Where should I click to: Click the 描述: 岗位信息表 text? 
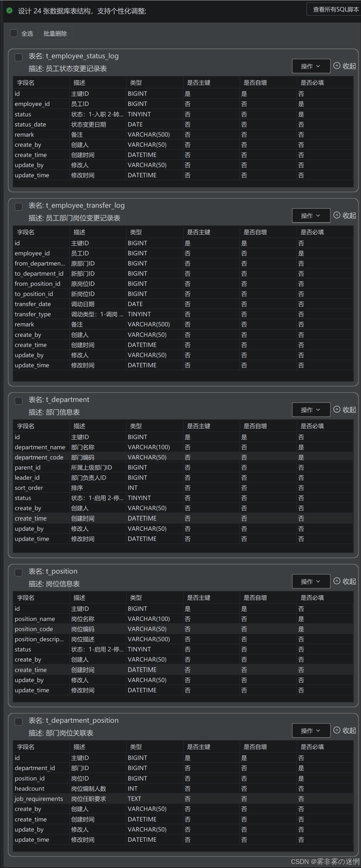click(54, 584)
